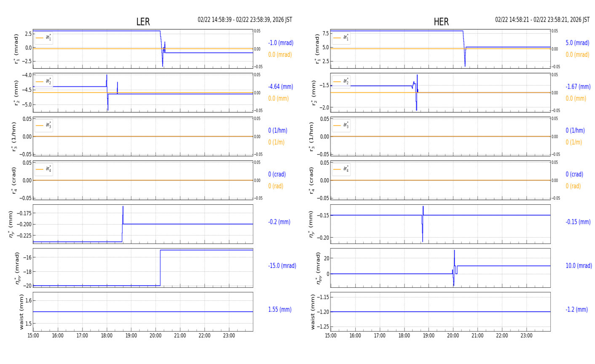Viewport: 595px width, 364px height.
Task: Click the ∂r1* legend entry in LER
Action: [44, 38]
